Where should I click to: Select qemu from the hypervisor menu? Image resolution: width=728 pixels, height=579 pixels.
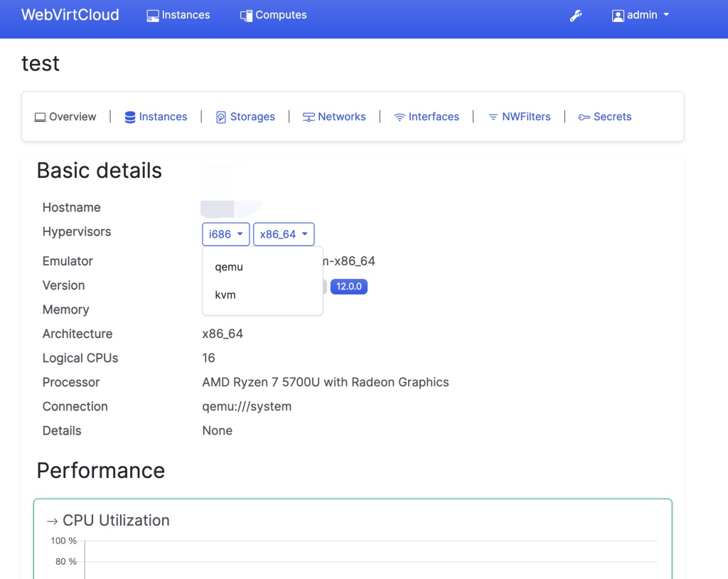(x=229, y=267)
